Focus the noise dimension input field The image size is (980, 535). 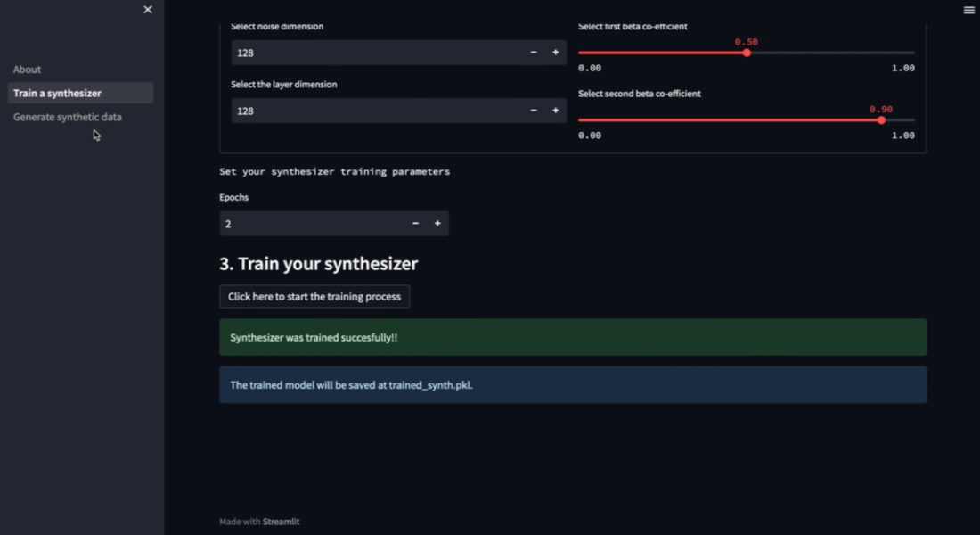(x=374, y=53)
